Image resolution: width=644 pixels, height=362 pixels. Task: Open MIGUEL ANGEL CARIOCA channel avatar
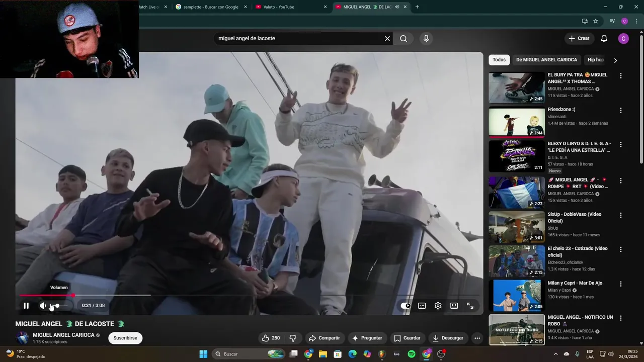coord(22,338)
